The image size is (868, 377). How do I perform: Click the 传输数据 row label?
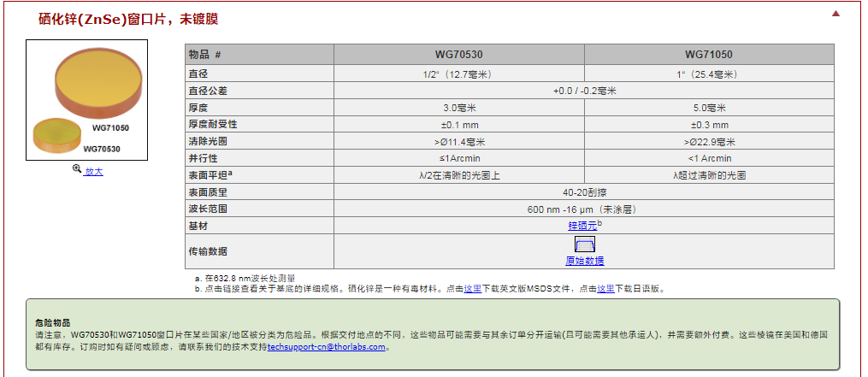(209, 251)
